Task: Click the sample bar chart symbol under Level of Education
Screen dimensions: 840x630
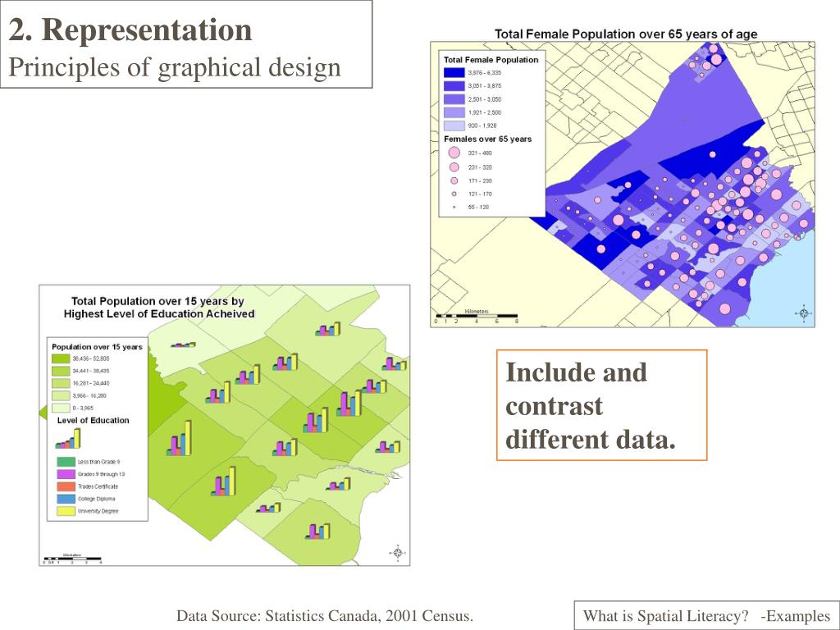Action: click(68, 439)
